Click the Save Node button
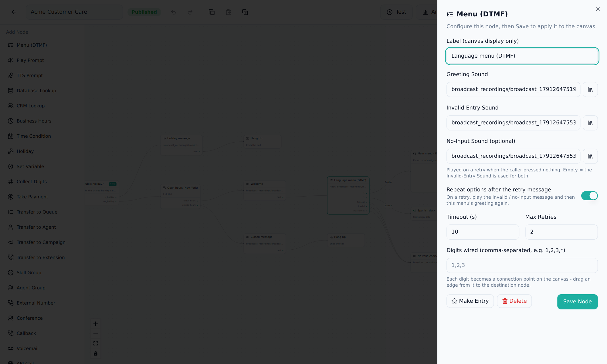 (x=577, y=302)
